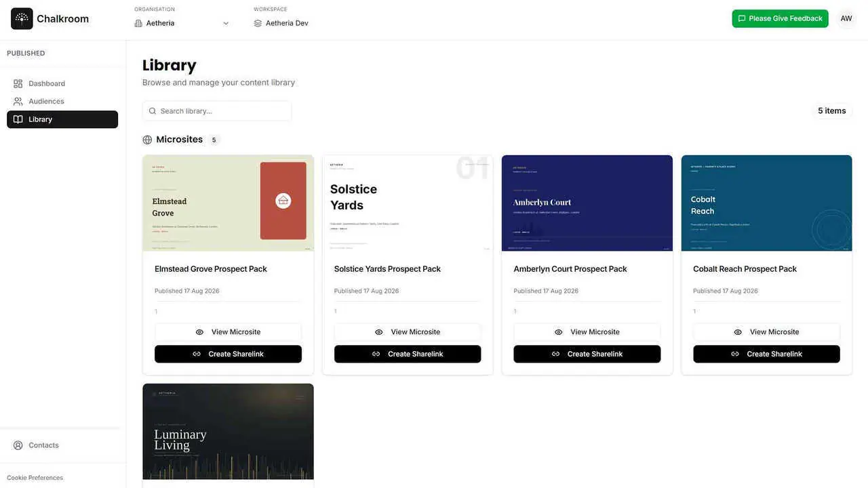Open Audiences in the sidebar
Viewport: 868px width, 488px height.
coord(62,101)
